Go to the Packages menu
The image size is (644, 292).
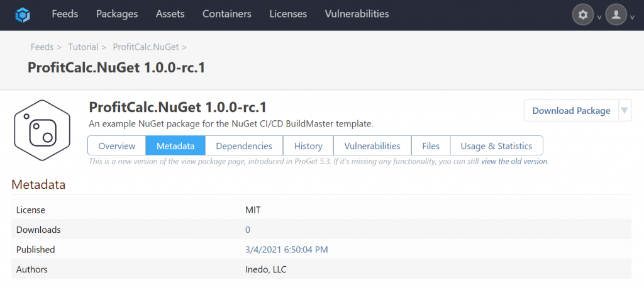pos(117,14)
